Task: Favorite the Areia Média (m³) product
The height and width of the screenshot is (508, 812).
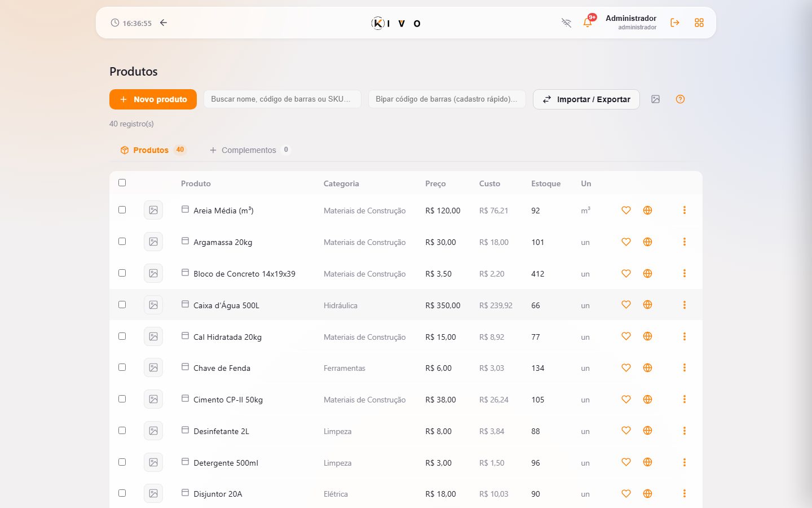Action: pos(626,210)
